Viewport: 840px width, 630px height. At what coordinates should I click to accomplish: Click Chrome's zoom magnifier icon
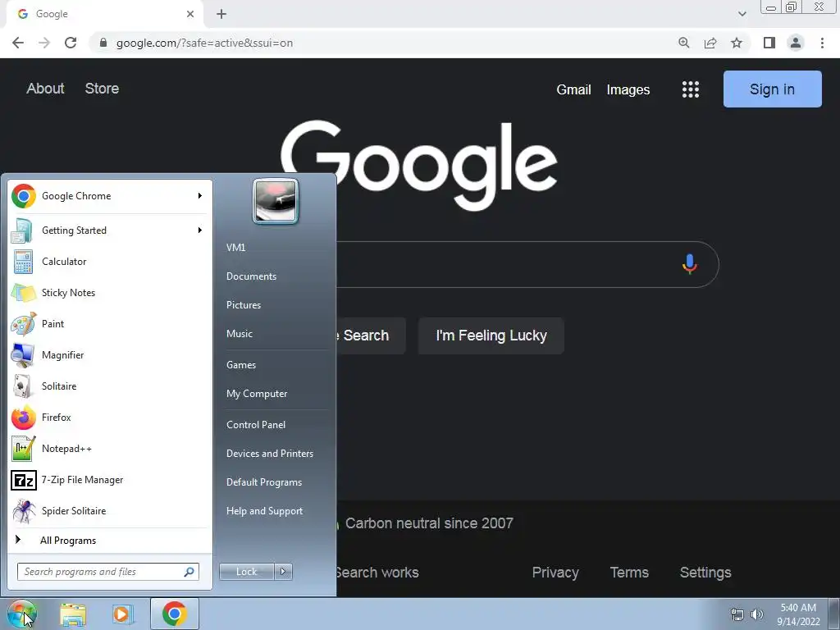pyautogui.click(x=684, y=43)
